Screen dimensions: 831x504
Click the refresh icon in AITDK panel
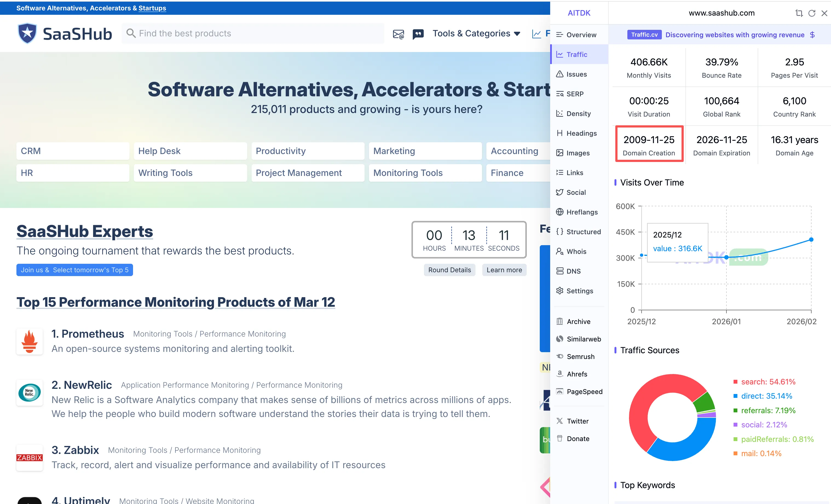(x=812, y=13)
